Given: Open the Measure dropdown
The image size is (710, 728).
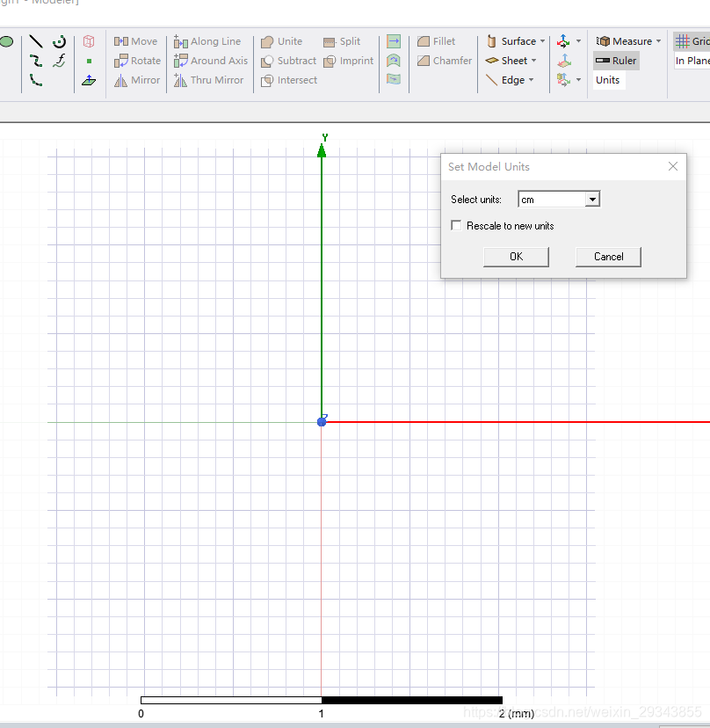Looking at the screenshot, I should (x=658, y=41).
